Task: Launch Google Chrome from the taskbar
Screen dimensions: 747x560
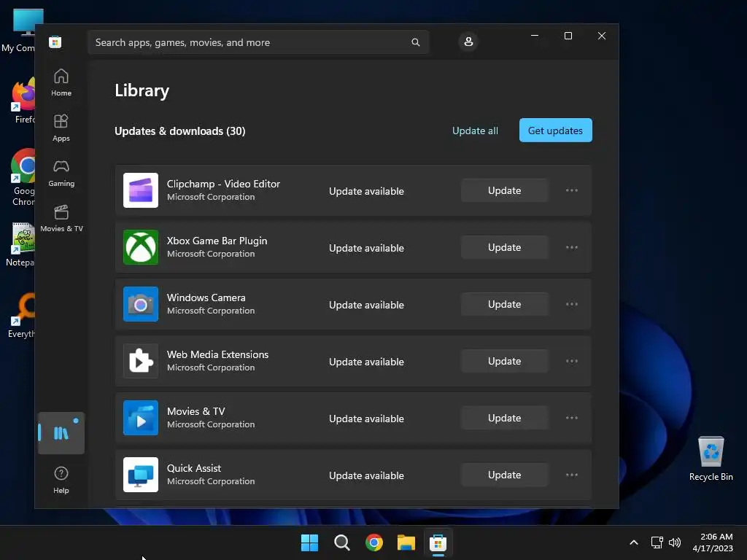Action: pos(374,542)
